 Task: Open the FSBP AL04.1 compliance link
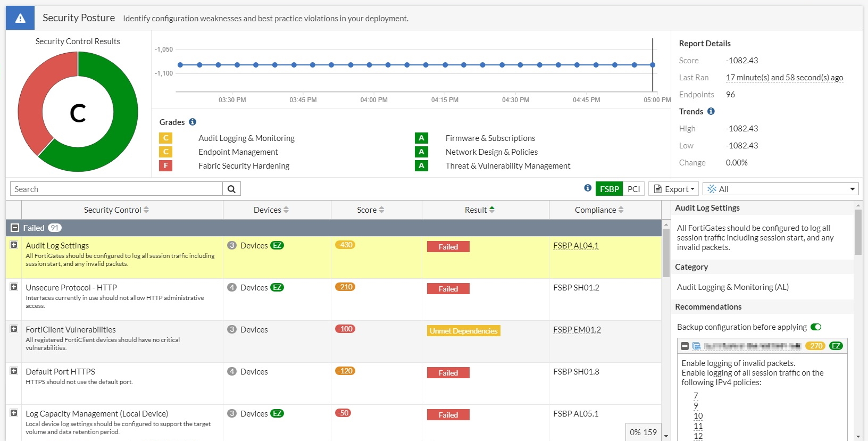click(x=575, y=245)
